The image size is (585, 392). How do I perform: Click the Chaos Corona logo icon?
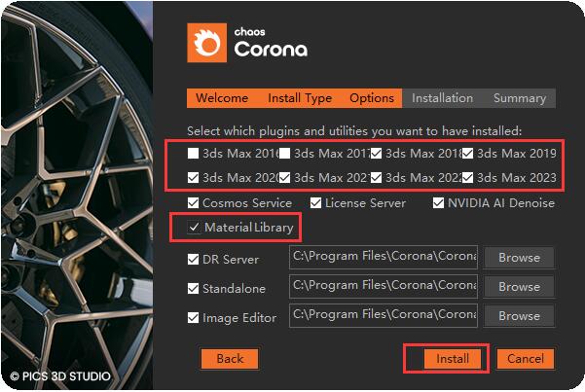[x=206, y=43]
